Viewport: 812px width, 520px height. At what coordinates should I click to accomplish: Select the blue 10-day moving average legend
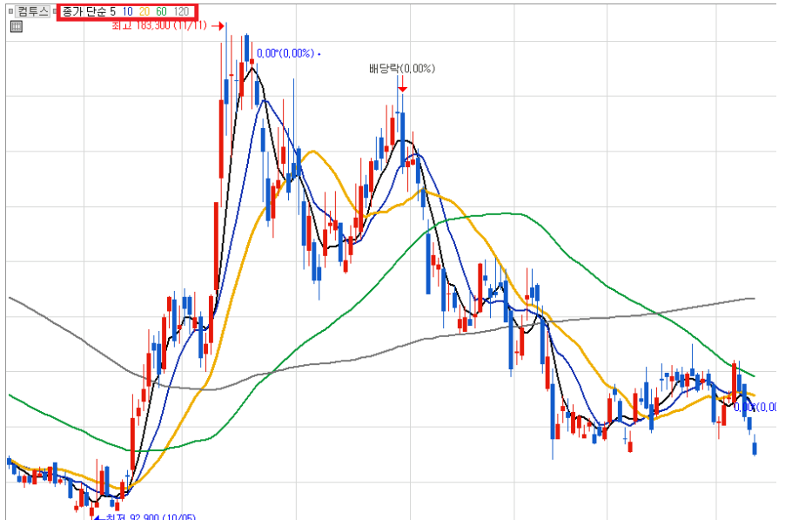pyautogui.click(x=127, y=11)
